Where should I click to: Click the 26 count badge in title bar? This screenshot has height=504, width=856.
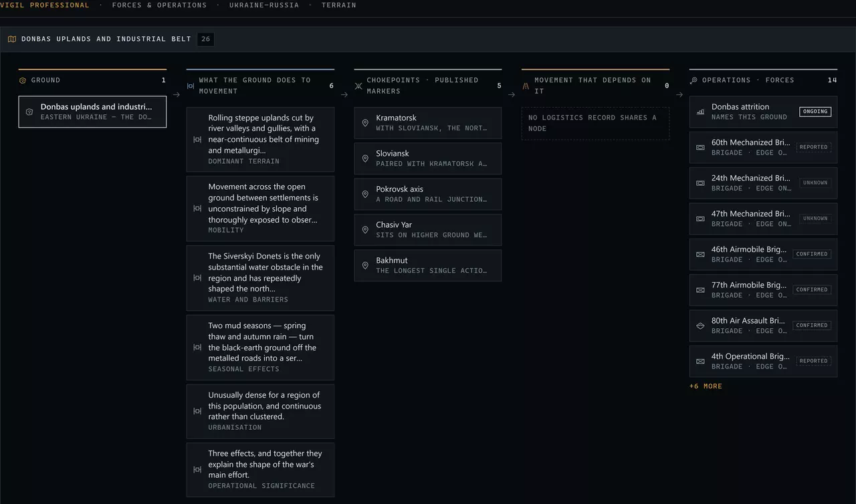pyautogui.click(x=206, y=39)
